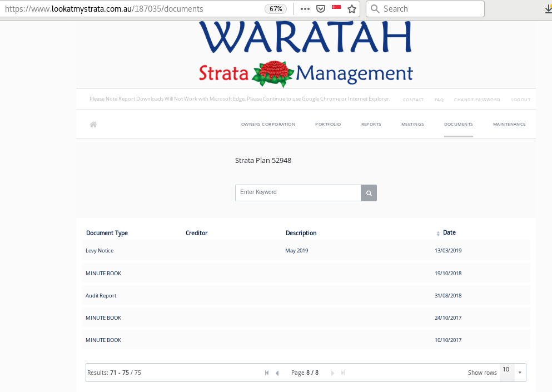Open MINUTE BOOK dated 24/10/2017

(x=103, y=317)
